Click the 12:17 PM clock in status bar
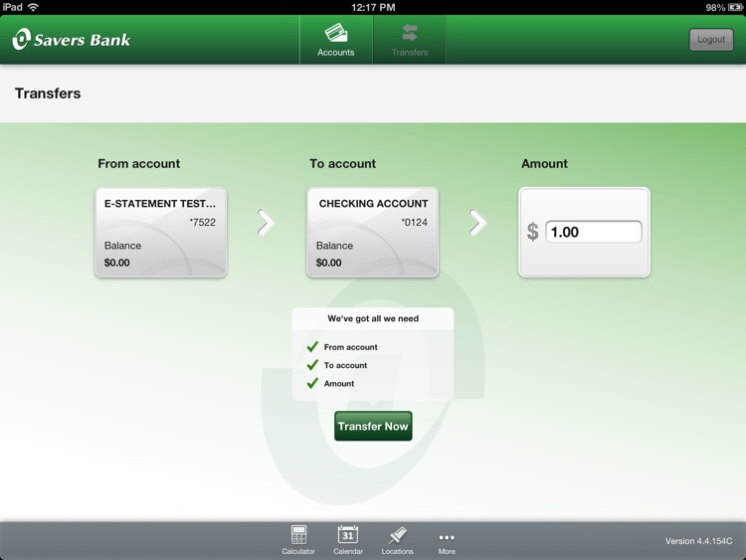The height and width of the screenshot is (560, 746). (x=373, y=7)
